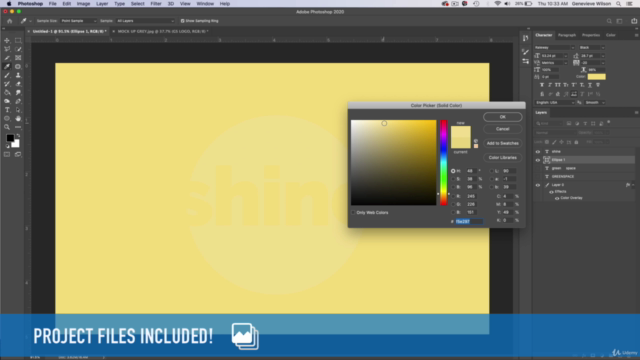Open the Character panel text color swatch
The height and width of the screenshot is (360, 640).
point(596,77)
